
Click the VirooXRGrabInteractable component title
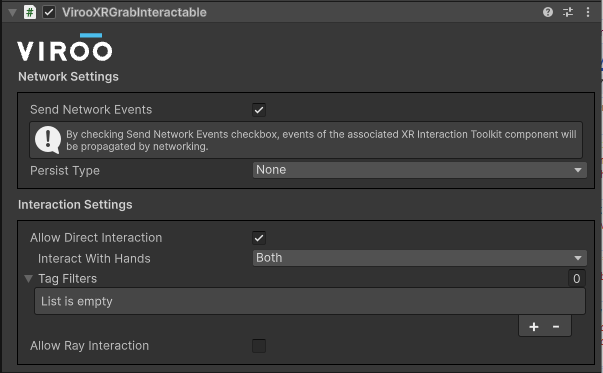[x=134, y=12]
